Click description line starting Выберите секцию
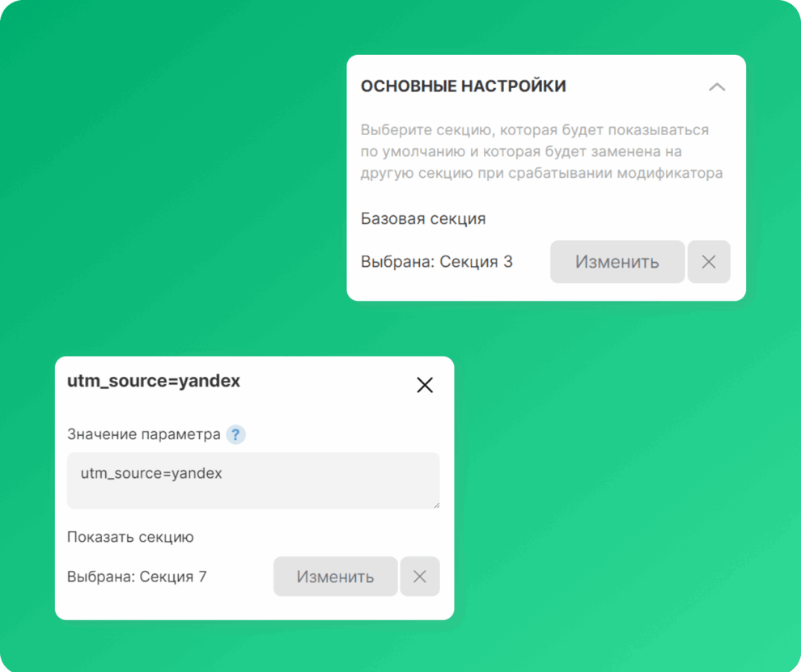Image resolution: width=801 pixels, height=672 pixels. (534, 129)
